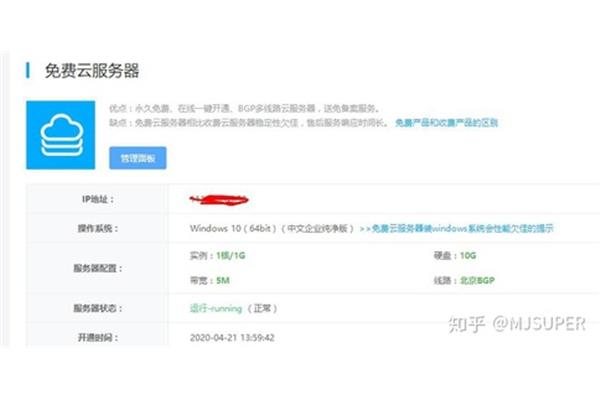Select the 10G disk value
The image size is (600, 400).
468,255
